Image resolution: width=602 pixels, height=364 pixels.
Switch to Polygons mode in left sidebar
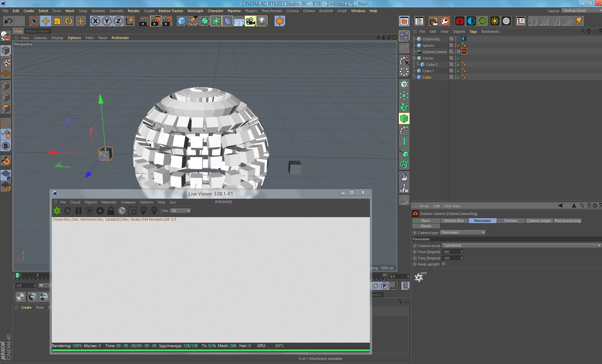6,109
